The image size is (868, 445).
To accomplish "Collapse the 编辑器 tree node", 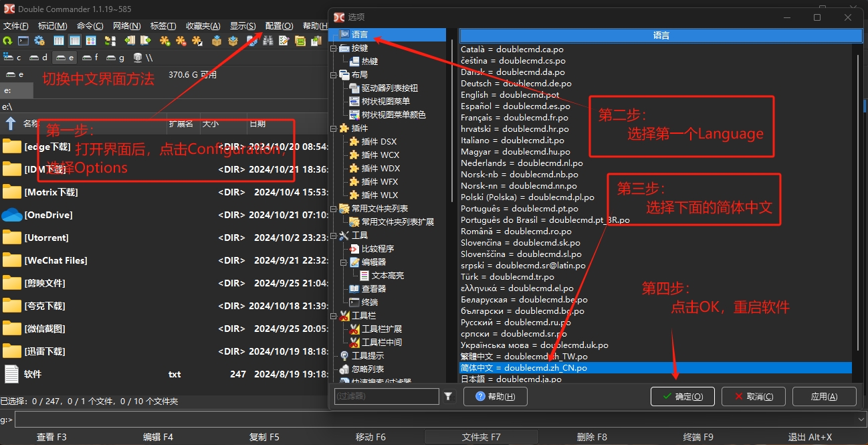I will pyautogui.click(x=344, y=262).
